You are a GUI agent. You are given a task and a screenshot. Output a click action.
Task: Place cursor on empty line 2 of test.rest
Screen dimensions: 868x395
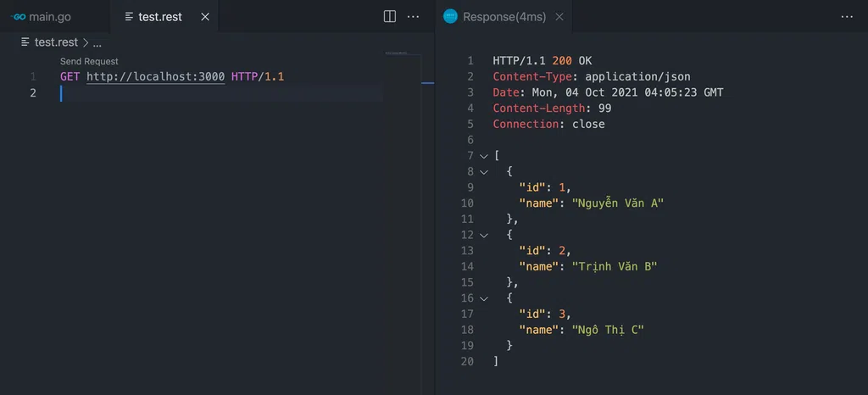click(x=221, y=93)
